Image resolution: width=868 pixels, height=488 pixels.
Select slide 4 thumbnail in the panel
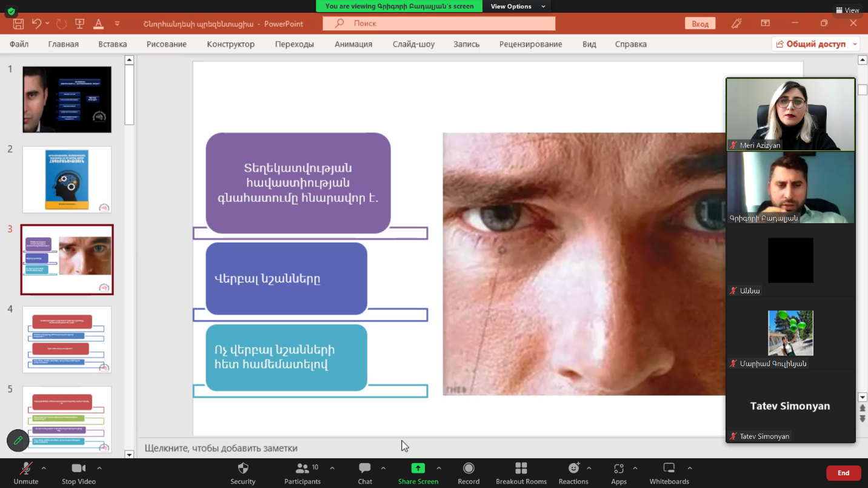tap(67, 339)
